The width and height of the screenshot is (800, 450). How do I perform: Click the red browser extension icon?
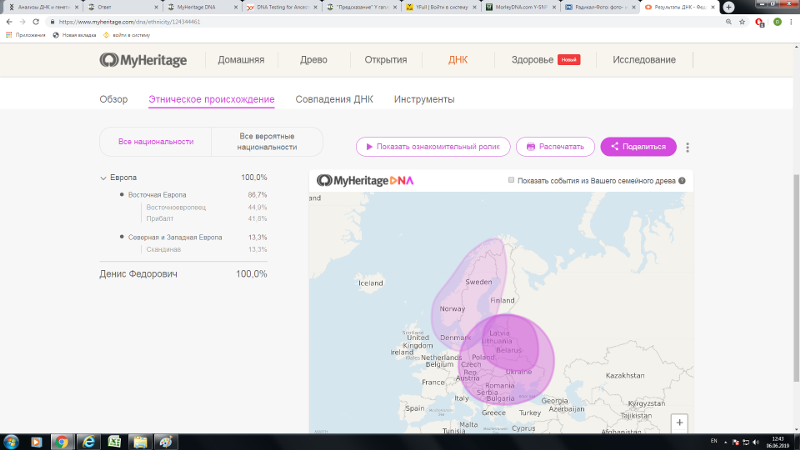click(760, 22)
